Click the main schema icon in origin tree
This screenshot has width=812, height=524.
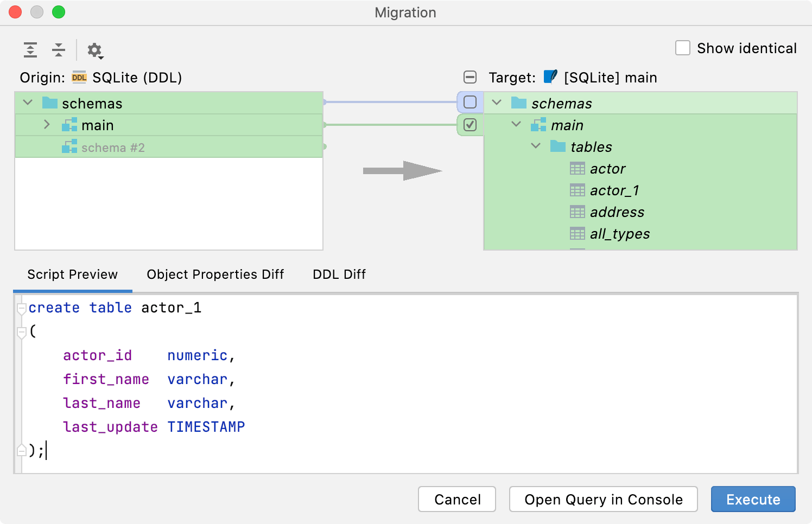[x=68, y=125]
